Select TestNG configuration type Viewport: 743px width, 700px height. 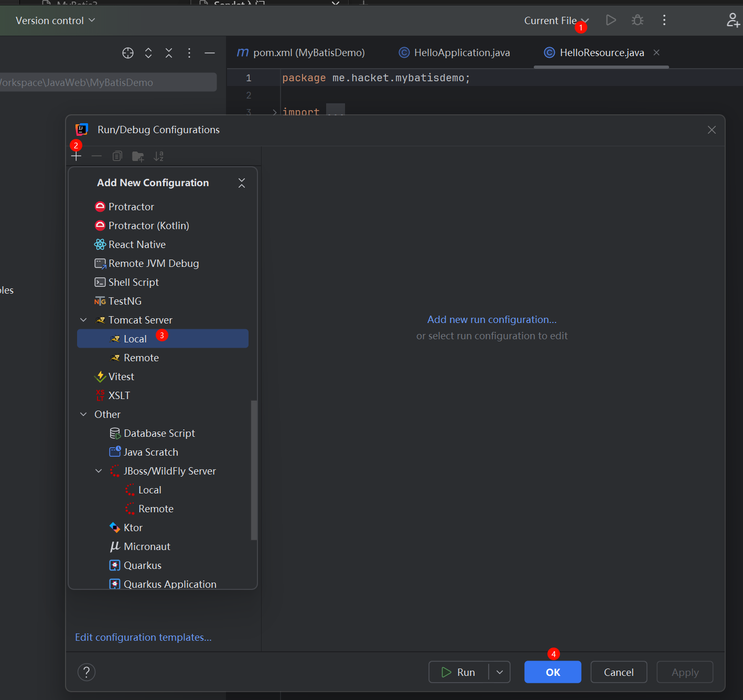[x=163, y=301]
